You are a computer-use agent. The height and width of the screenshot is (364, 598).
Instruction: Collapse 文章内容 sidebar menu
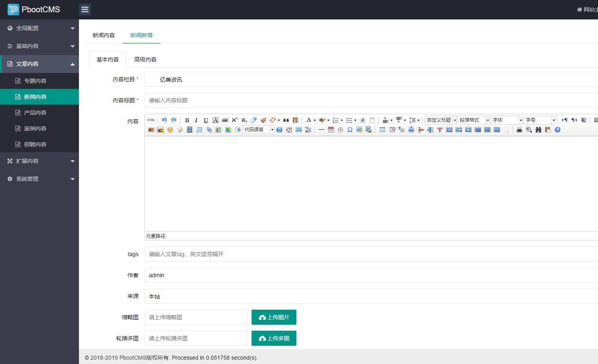click(39, 64)
